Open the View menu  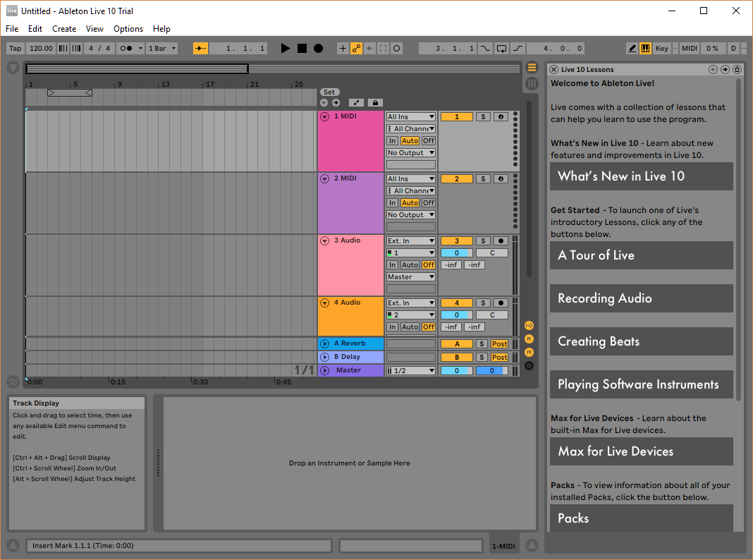click(94, 29)
